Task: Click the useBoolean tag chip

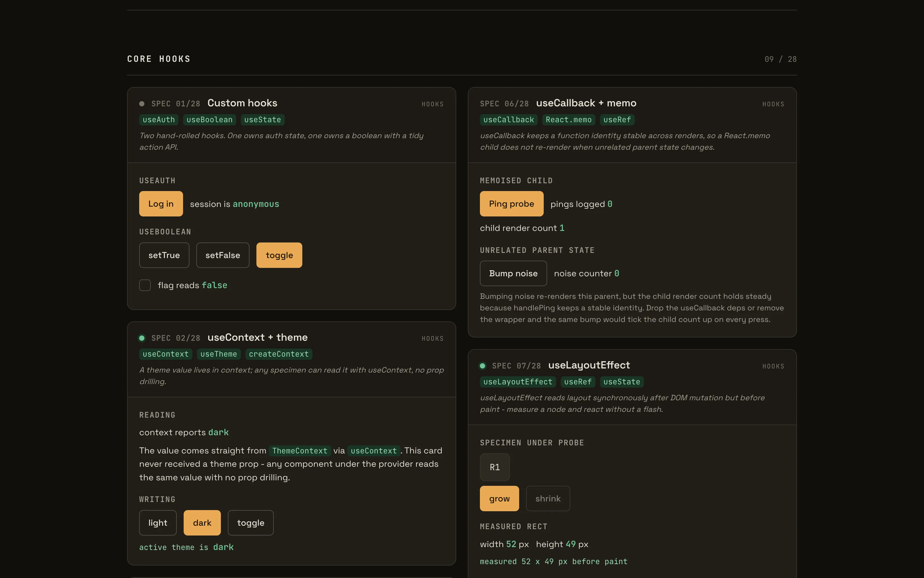Action: 210,120
